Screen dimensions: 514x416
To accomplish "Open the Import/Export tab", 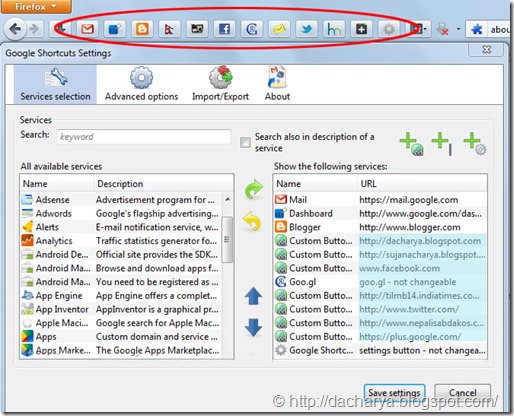I will pyautogui.click(x=220, y=84).
